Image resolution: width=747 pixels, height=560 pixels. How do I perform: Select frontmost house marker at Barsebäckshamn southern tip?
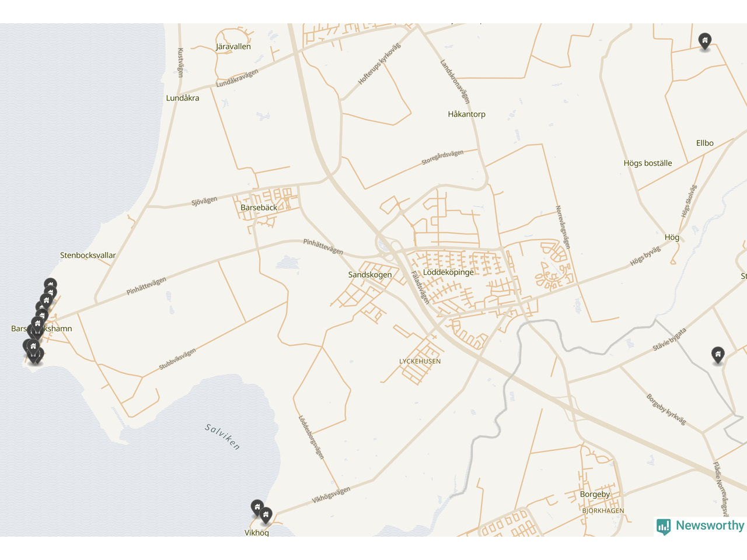click(x=33, y=348)
